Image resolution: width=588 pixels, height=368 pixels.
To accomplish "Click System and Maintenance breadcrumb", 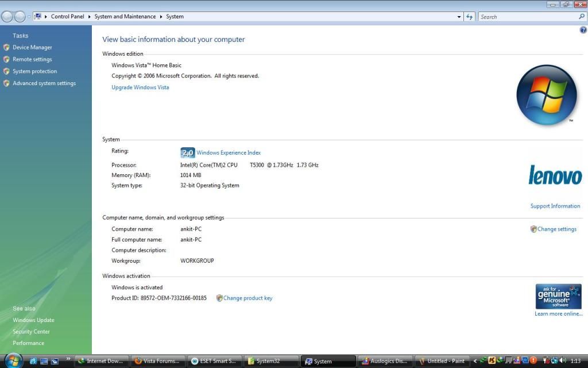I will [125, 17].
